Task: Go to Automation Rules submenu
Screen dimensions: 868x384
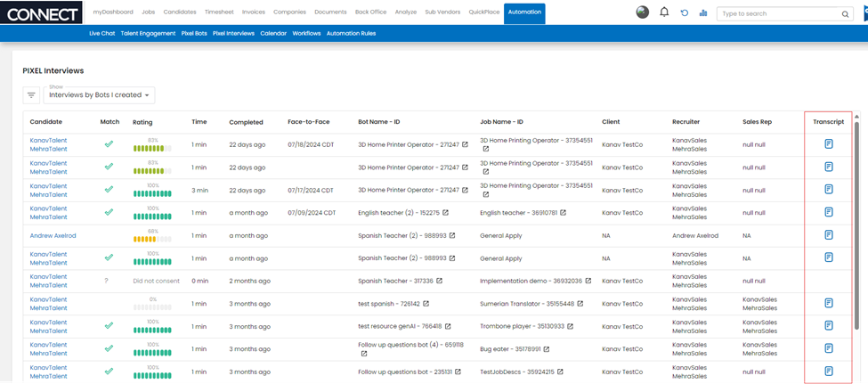Action: [x=351, y=33]
